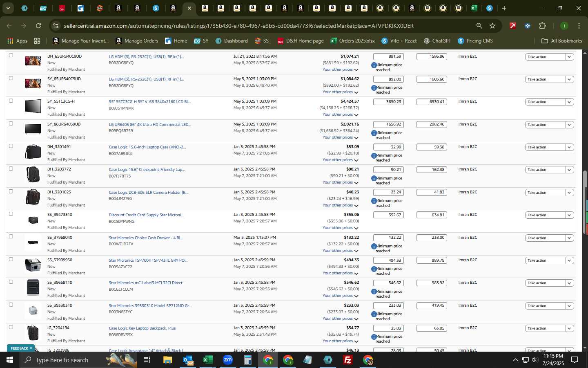The height and width of the screenshot is (368, 588).
Task: Click info icon for DH_65UR340C9UD minimum price
Action: click(374, 65)
